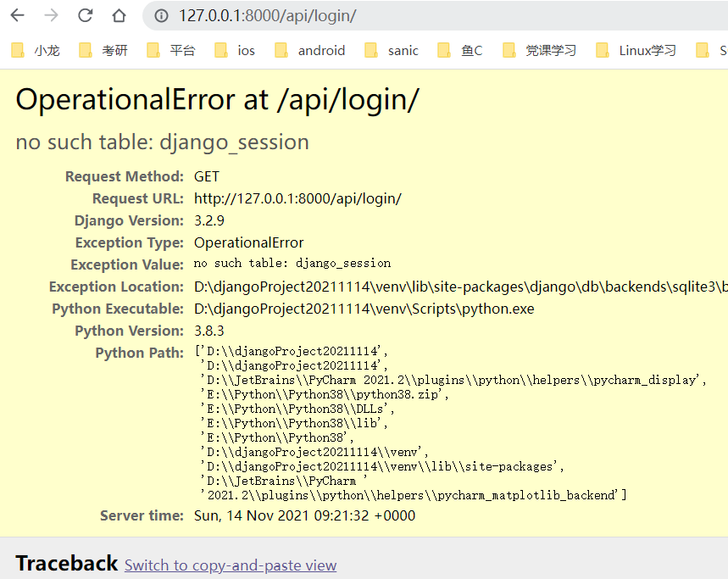This screenshot has width=728, height=579.
Task: View site info icon in address bar
Action: pyautogui.click(x=161, y=16)
